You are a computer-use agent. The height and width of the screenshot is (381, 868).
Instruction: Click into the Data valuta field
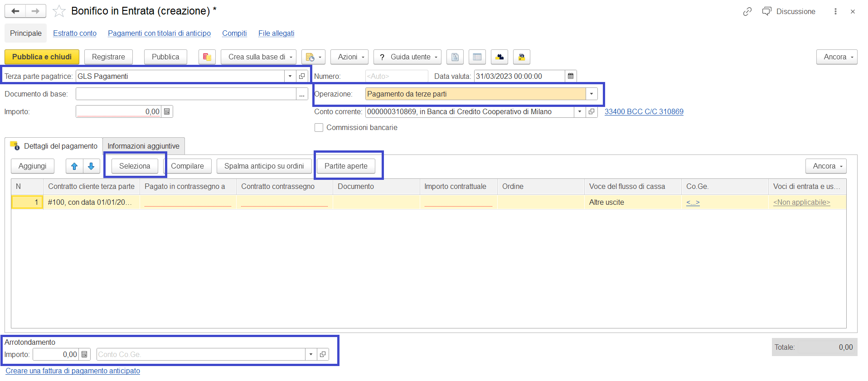519,76
